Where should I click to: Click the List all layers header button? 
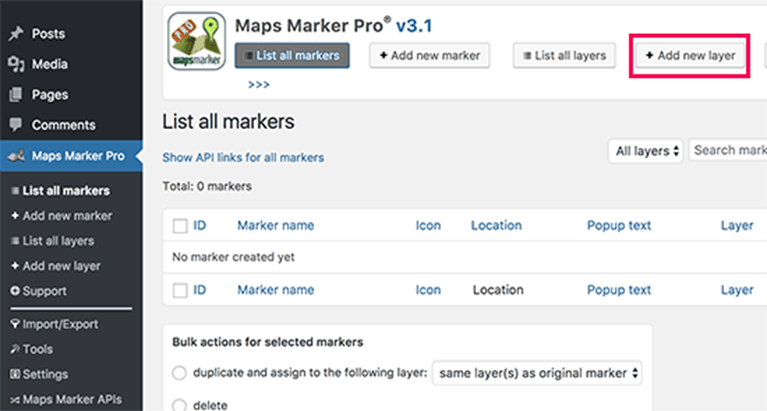(564, 56)
